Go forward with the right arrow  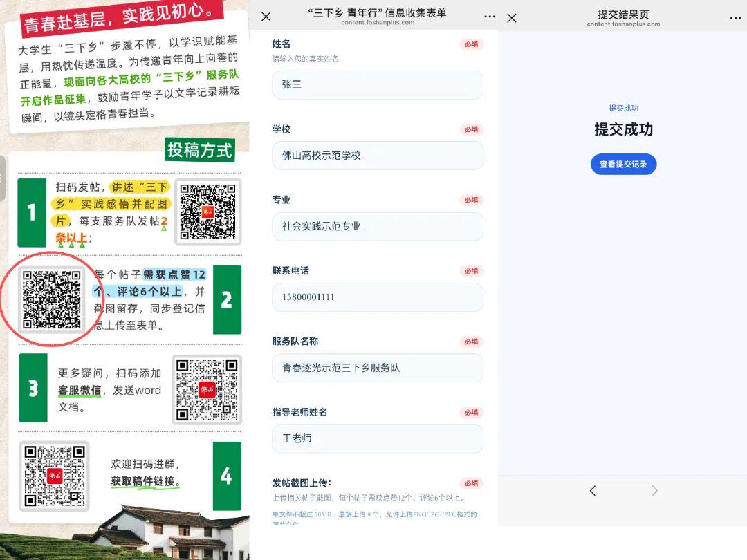[654, 490]
